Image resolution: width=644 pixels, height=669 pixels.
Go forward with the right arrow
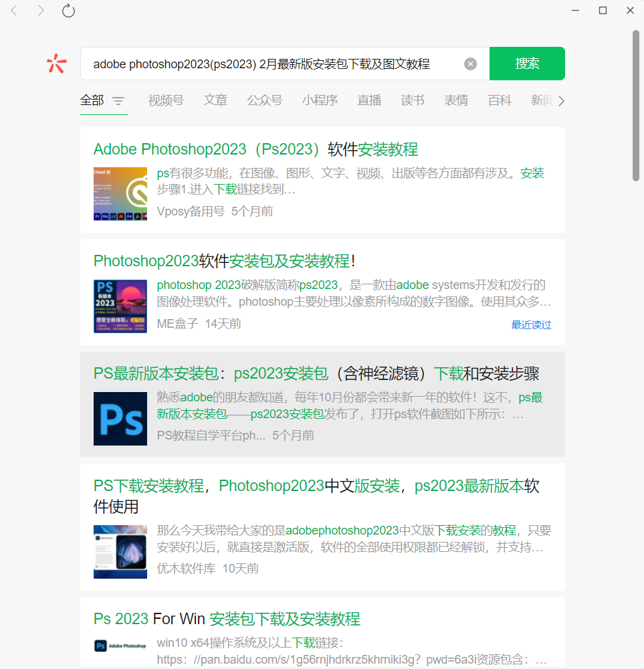[41, 10]
